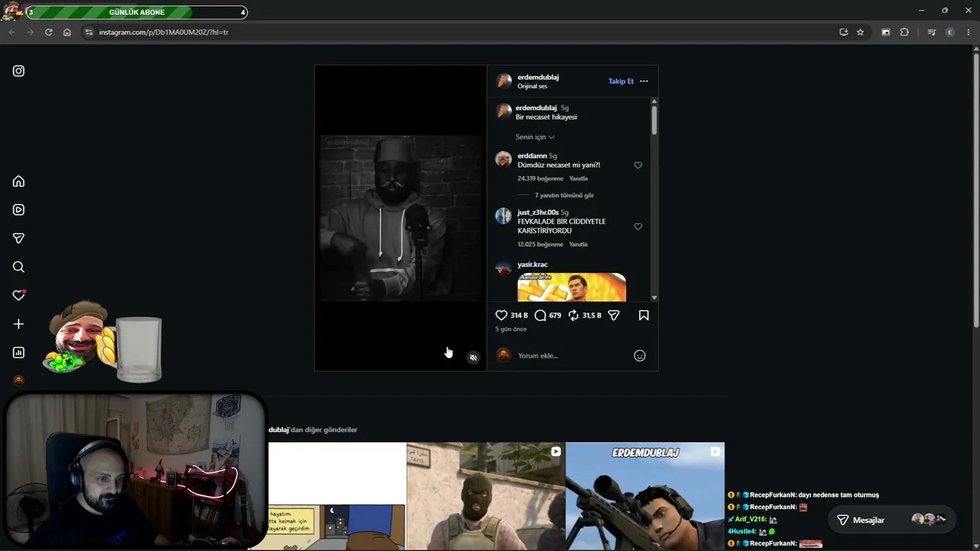
Task: Play the black-and-white video post
Action: tap(400, 218)
